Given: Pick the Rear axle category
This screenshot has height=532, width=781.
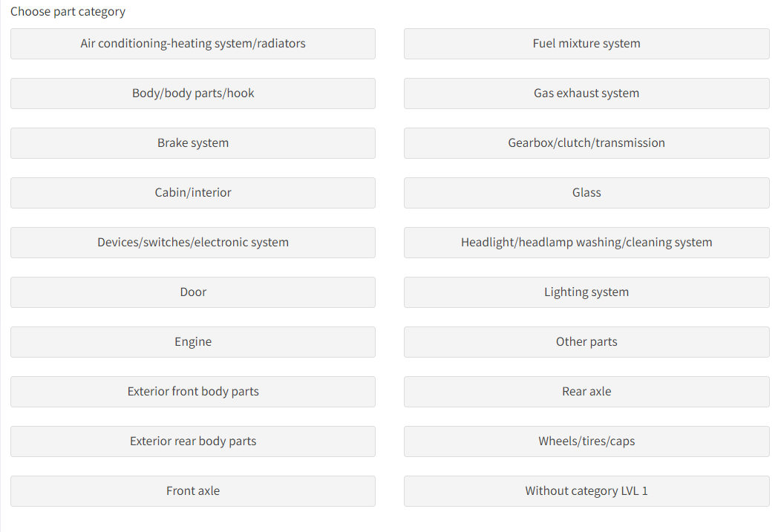Looking at the screenshot, I should tap(586, 392).
